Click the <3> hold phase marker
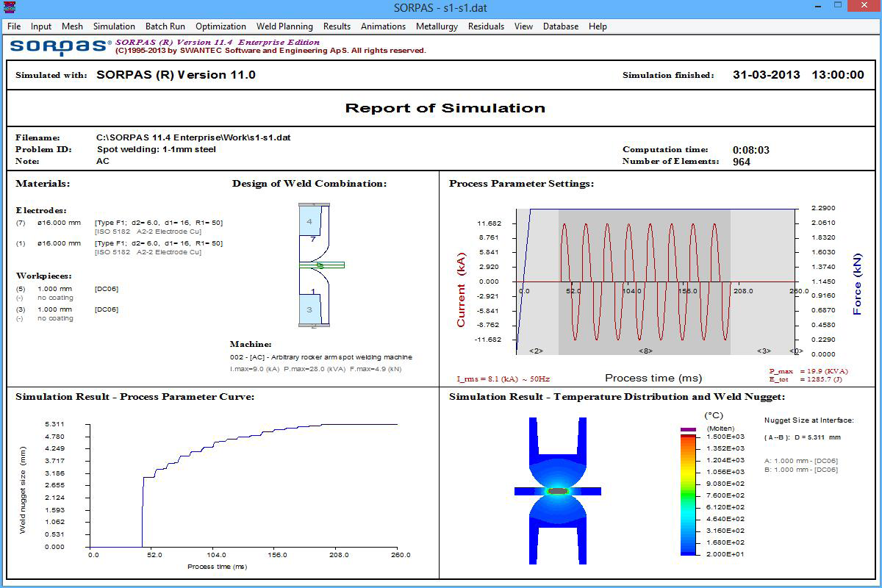Image resolution: width=882 pixels, height=588 pixels. (764, 351)
